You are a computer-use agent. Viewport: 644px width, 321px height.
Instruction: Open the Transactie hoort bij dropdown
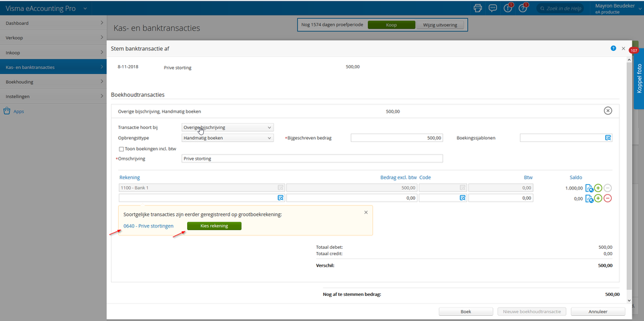(x=228, y=127)
